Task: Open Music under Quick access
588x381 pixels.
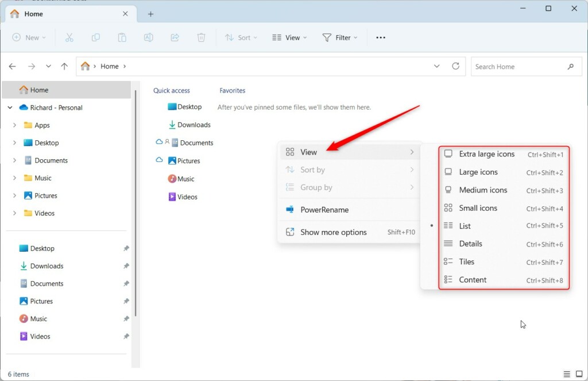Action: pos(181,179)
